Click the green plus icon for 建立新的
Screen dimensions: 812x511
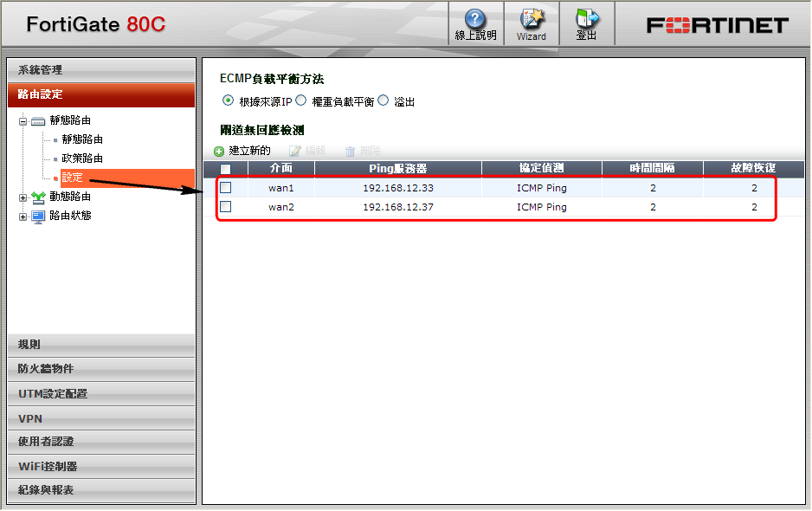(219, 152)
